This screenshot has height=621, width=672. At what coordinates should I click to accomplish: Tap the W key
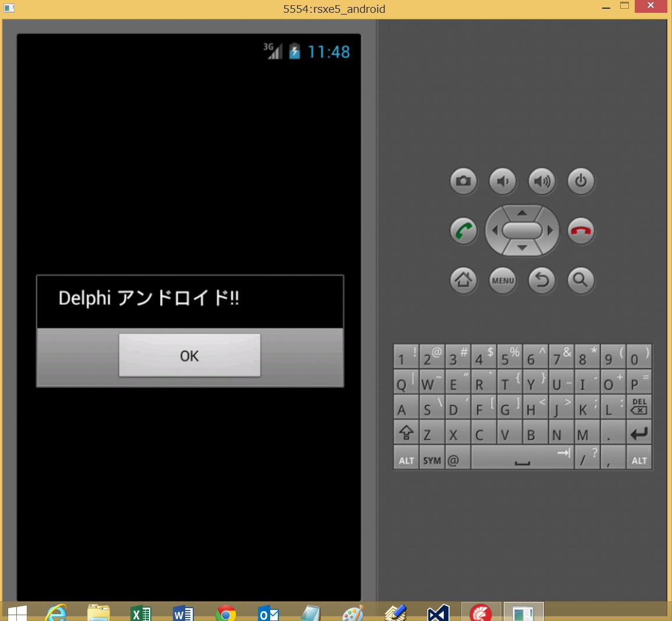click(x=432, y=382)
